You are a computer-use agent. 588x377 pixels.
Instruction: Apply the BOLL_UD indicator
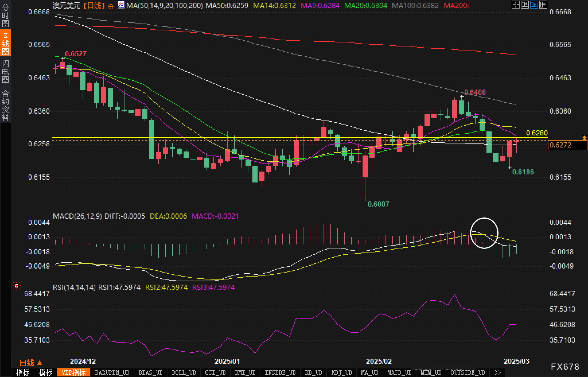pyautogui.click(x=184, y=372)
